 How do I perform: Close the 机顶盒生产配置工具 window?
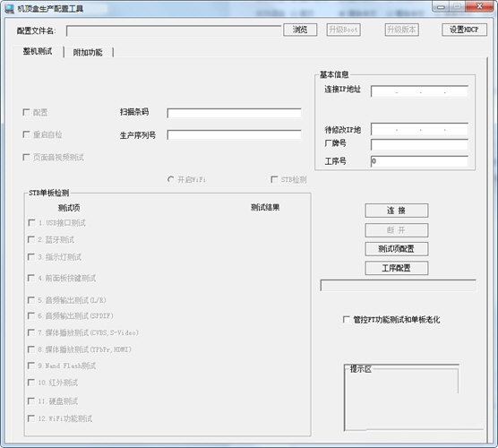[479, 6]
